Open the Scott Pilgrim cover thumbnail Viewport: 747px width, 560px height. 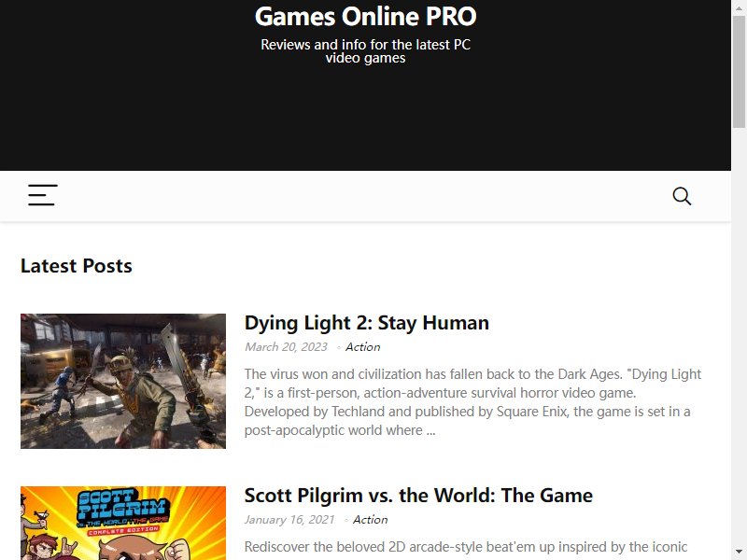pyautogui.click(x=123, y=523)
